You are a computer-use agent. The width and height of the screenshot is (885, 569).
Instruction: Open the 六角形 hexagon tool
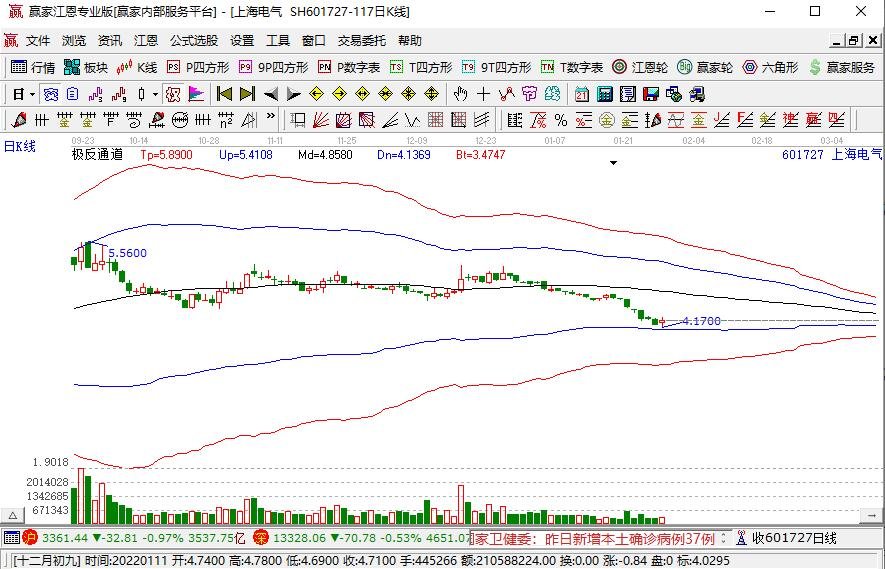tap(770, 68)
